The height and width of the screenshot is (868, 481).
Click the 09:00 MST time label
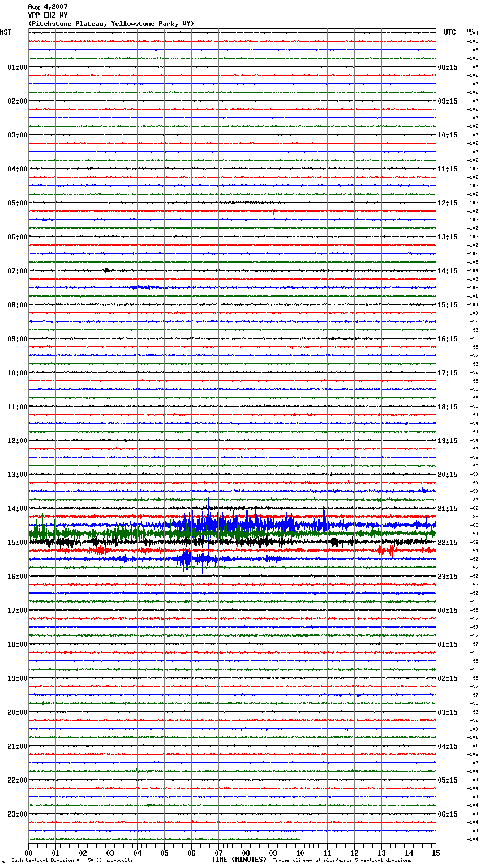(x=17, y=339)
